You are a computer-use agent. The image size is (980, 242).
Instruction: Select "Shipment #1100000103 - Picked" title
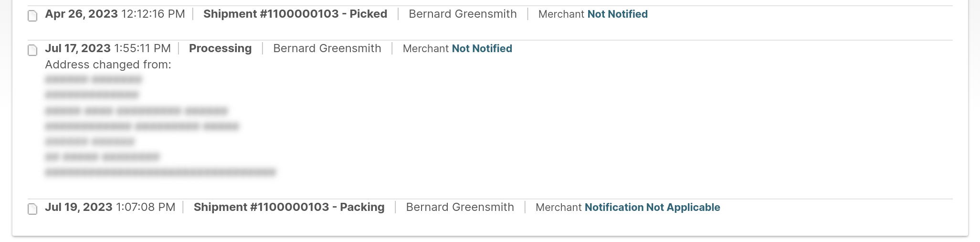click(x=295, y=14)
